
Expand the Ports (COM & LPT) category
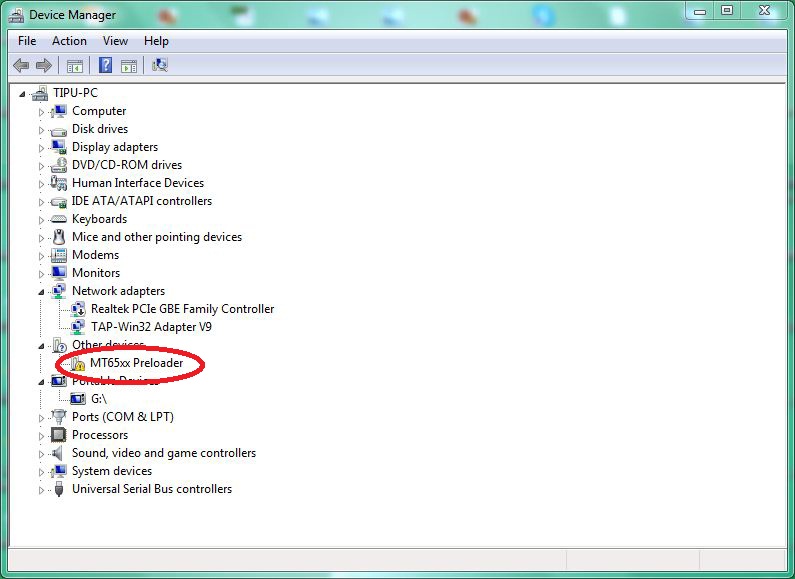(41, 418)
